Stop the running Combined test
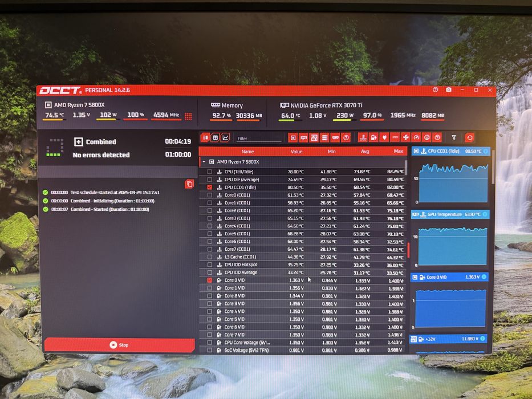532x399 pixels. (119, 345)
